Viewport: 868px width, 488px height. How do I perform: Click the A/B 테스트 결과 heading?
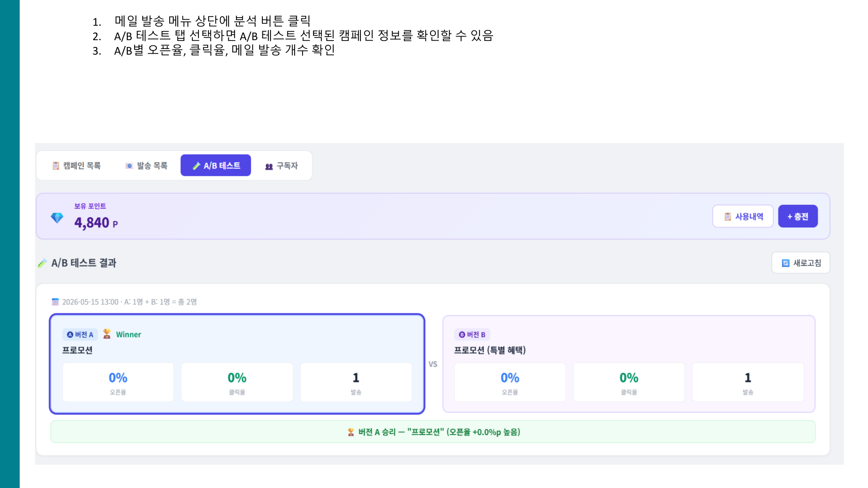pos(84,263)
